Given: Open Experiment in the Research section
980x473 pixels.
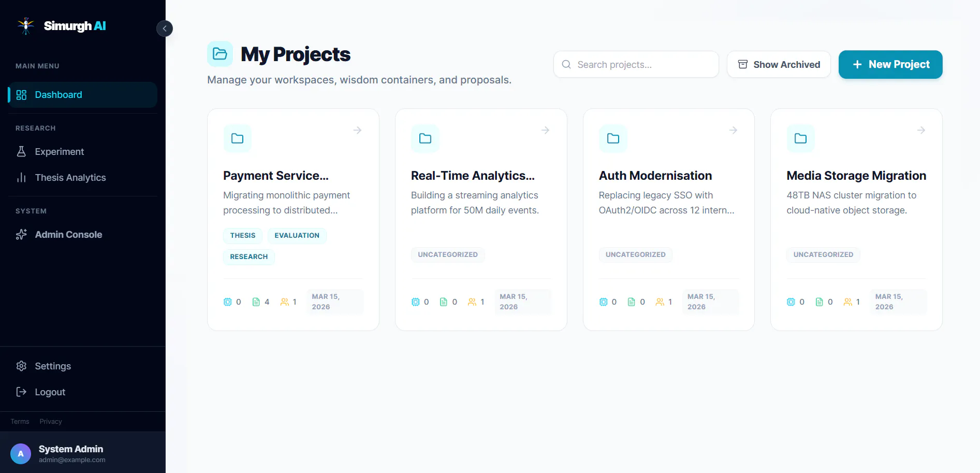Looking at the screenshot, I should 82,152.
